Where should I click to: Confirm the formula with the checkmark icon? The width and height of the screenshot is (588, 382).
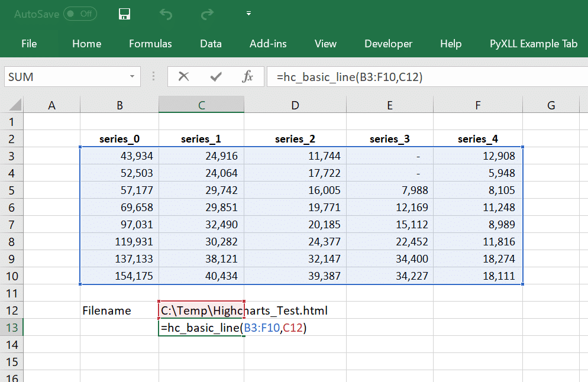pyautogui.click(x=216, y=77)
